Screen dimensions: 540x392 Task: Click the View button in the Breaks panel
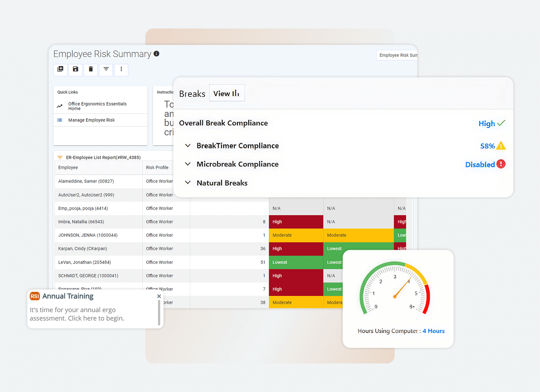tap(227, 93)
